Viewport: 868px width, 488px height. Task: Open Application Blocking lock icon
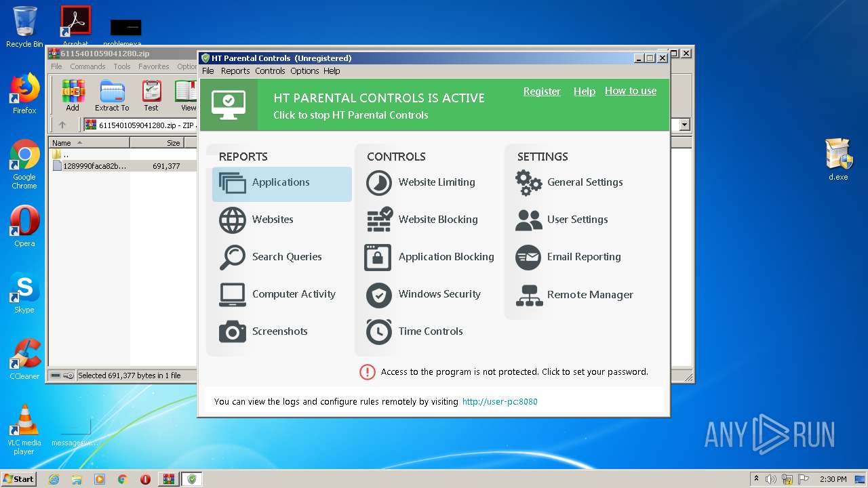pyautogui.click(x=378, y=258)
